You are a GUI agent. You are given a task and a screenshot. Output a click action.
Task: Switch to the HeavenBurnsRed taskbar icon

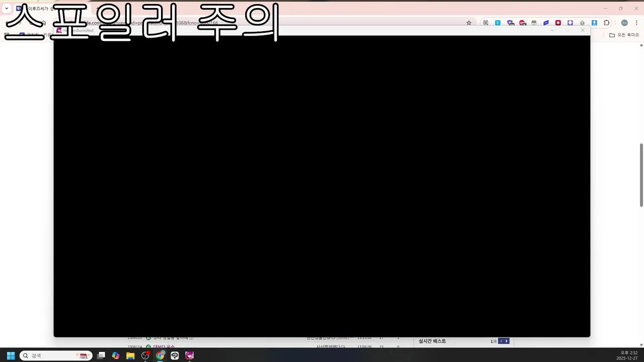pyautogui.click(x=190, y=355)
